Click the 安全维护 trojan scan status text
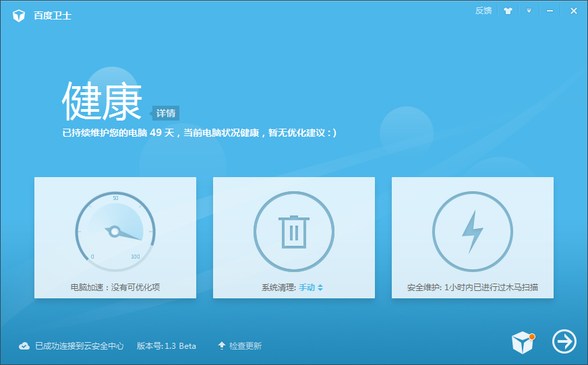This screenshot has height=365, width=588. (472, 287)
